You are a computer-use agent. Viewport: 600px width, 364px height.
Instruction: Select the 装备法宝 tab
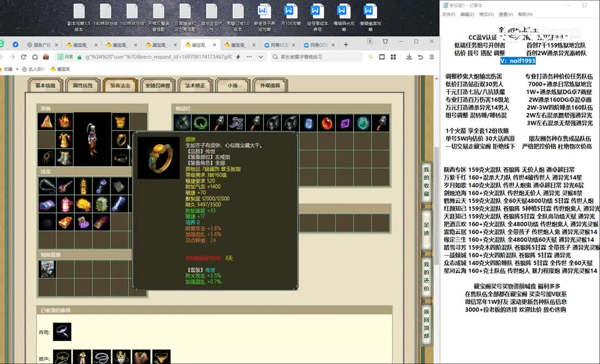click(x=120, y=85)
